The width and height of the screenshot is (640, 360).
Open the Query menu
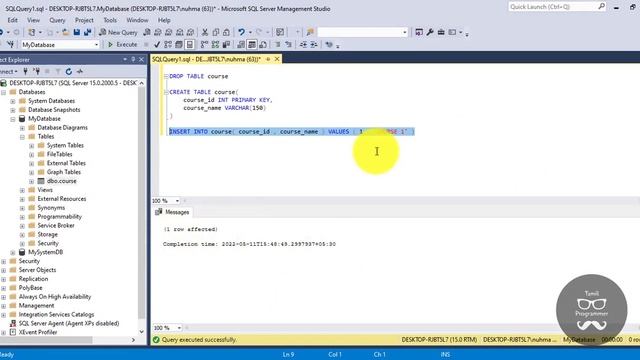point(57,20)
